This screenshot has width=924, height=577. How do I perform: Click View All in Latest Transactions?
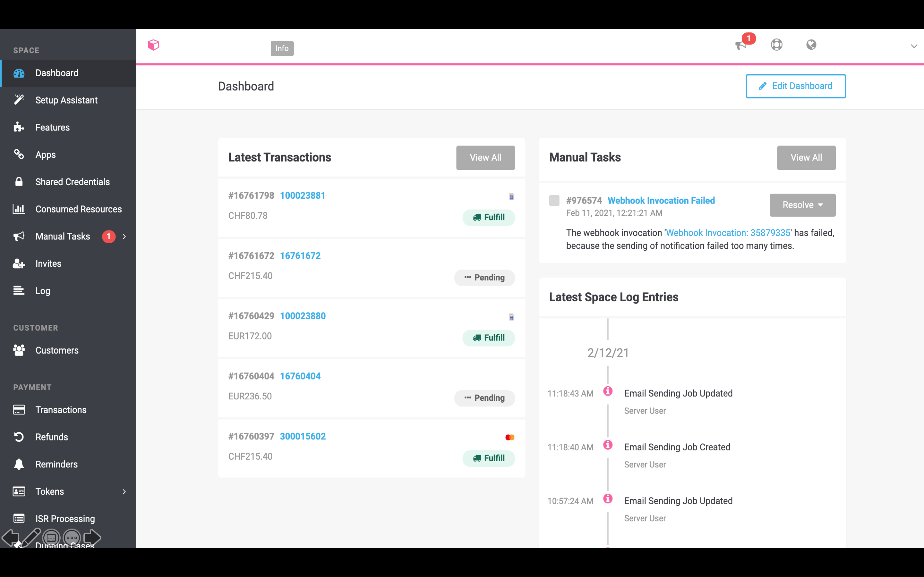point(485,158)
